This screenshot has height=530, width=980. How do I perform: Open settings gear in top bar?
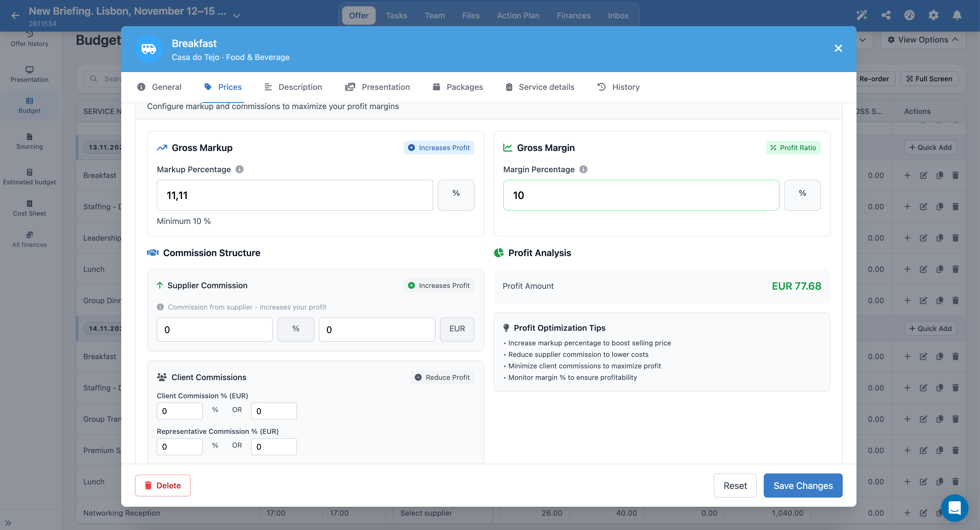(933, 15)
